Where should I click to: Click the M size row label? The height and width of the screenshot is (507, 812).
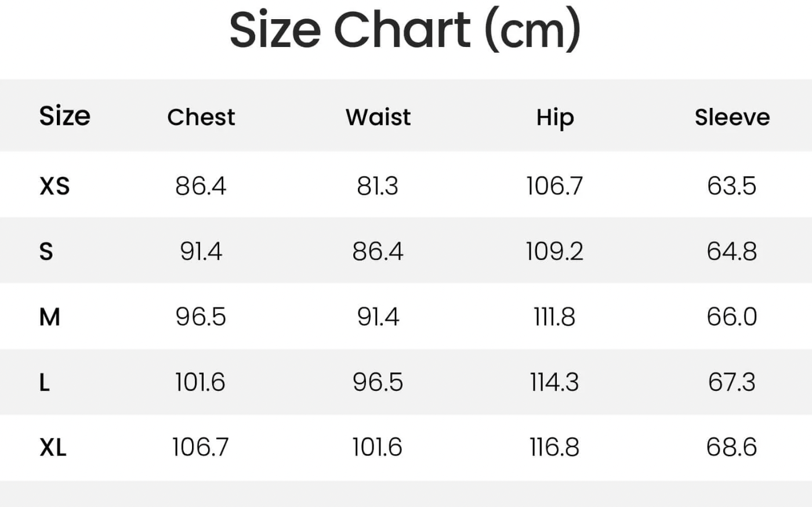[x=49, y=317]
